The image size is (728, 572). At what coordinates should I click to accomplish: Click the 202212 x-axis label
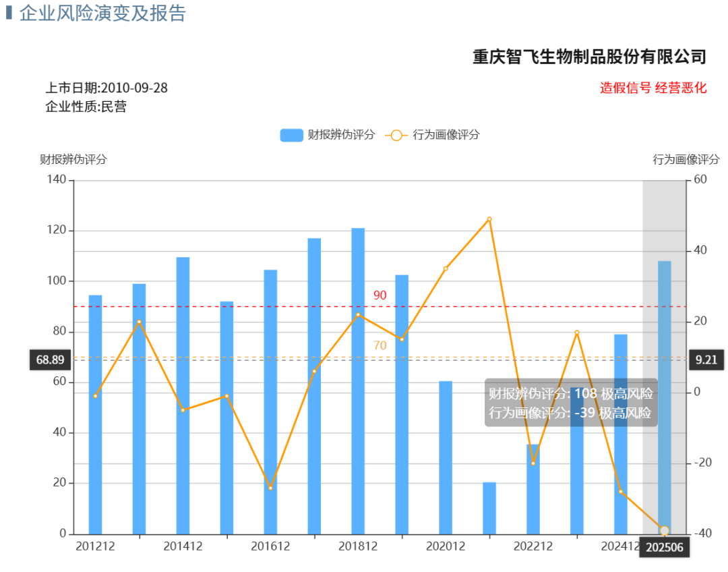(533, 546)
